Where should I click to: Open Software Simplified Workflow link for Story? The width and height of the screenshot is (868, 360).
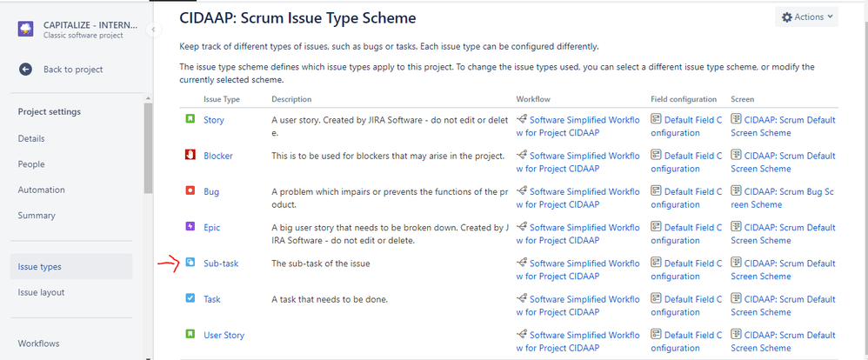pos(578,126)
